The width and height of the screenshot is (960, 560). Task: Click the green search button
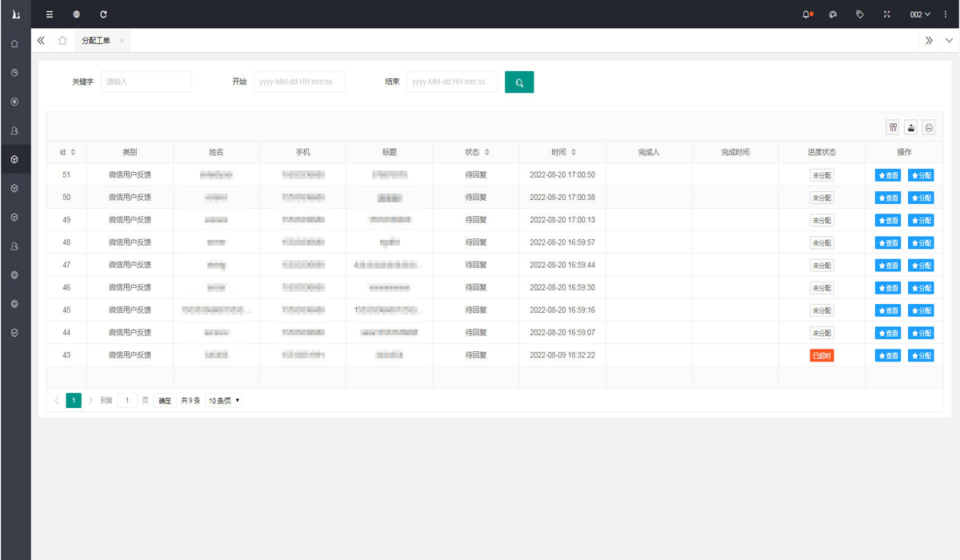(x=519, y=82)
